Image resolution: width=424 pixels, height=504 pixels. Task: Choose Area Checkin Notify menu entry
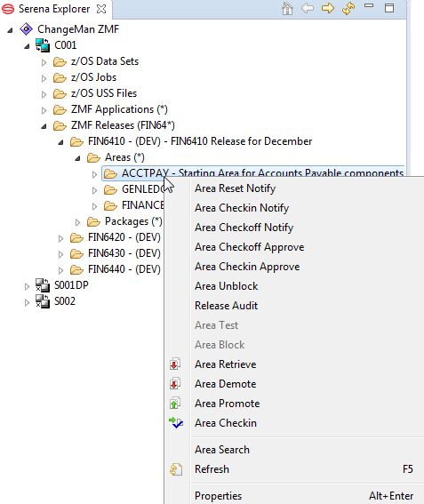click(x=242, y=208)
